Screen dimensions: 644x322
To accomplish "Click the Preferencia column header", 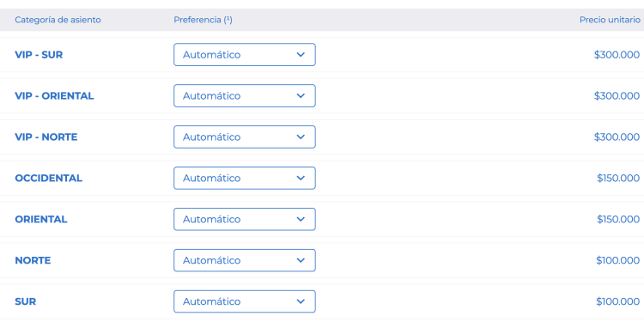I will pyautogui.click(x=203, y=20).
